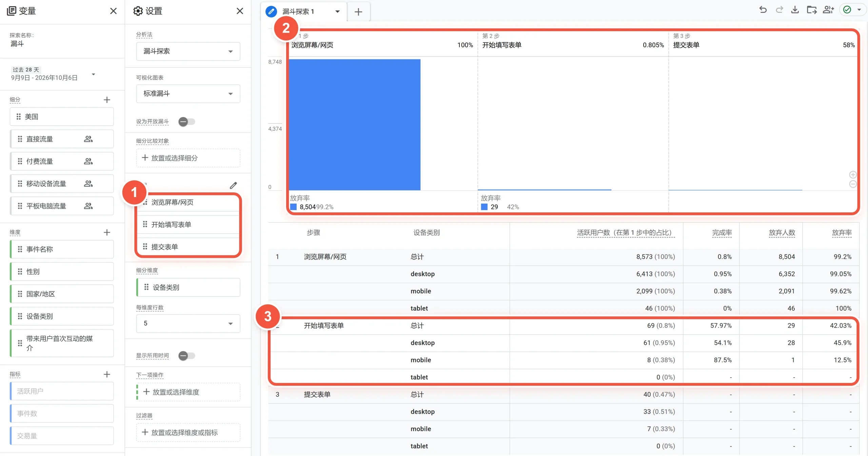Select the 开始填写表单 funnel step
This screenshot has height=456, width=868.
pyautogui.click(x=188, y=225)
